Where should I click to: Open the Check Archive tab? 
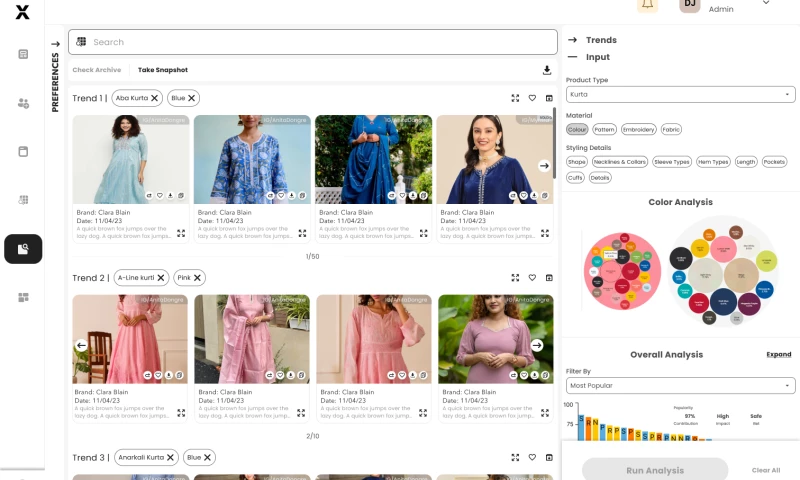[x=96, y=70]
